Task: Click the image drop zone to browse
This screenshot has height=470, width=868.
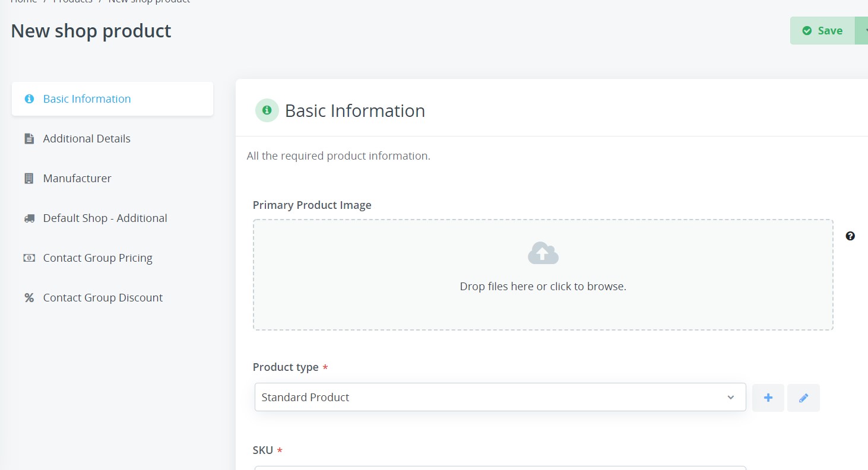Action: 543,287
